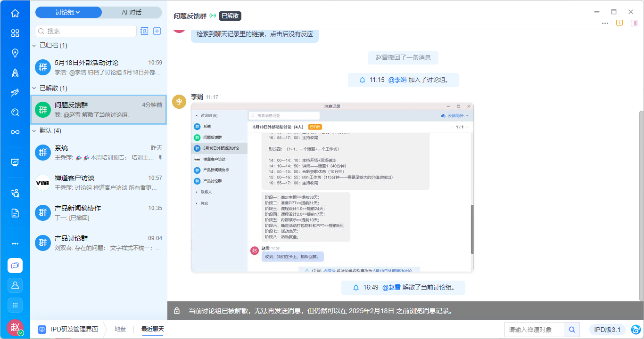Click the 11:15 join notice timestamp
Viewport: 644px width, 339px height.
coord(377,80)
